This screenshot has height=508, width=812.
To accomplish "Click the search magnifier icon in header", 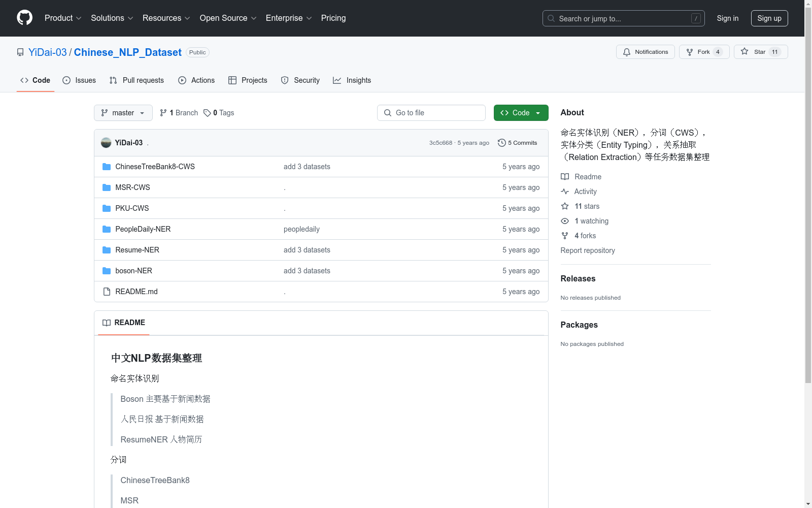I will tap(551, 18).
